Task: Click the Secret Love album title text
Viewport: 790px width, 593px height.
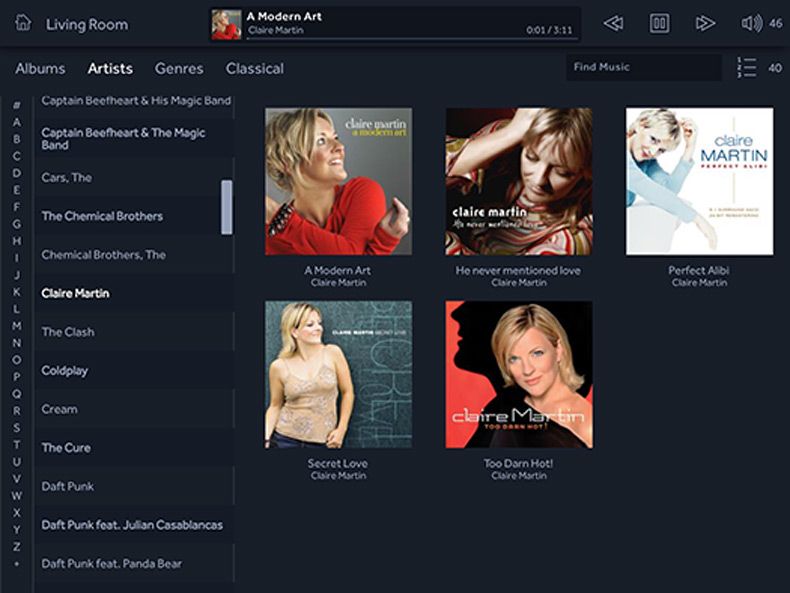Action: pyautogui.click(x=338, y=464)
